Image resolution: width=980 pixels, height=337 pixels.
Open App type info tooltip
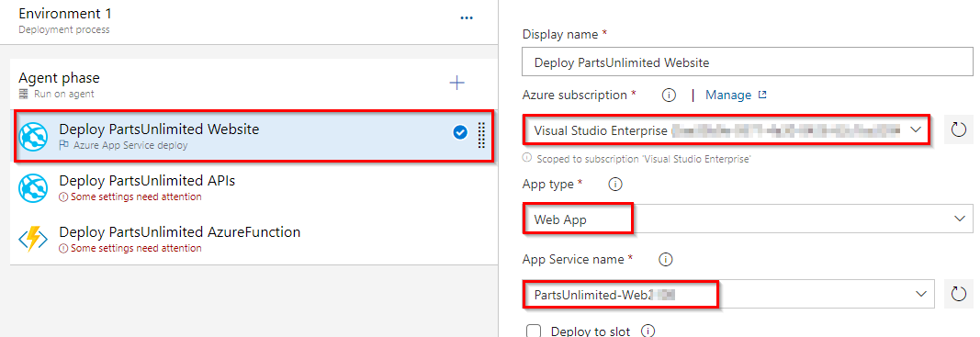[x=615, y=185]
